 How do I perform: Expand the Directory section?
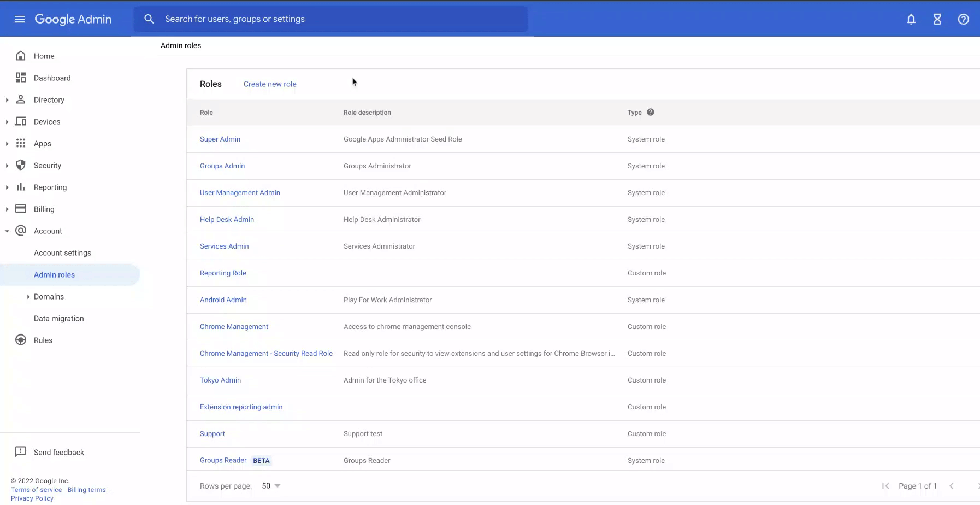[7, 100]
